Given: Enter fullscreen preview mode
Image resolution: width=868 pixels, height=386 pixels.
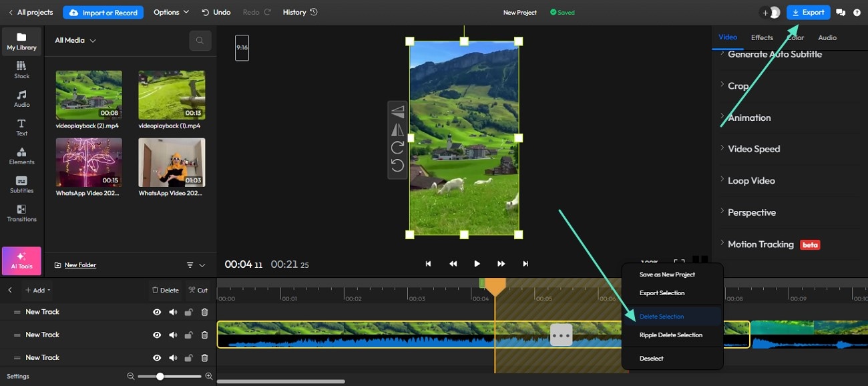Looking at the screenshot, I should coord(679,263).
